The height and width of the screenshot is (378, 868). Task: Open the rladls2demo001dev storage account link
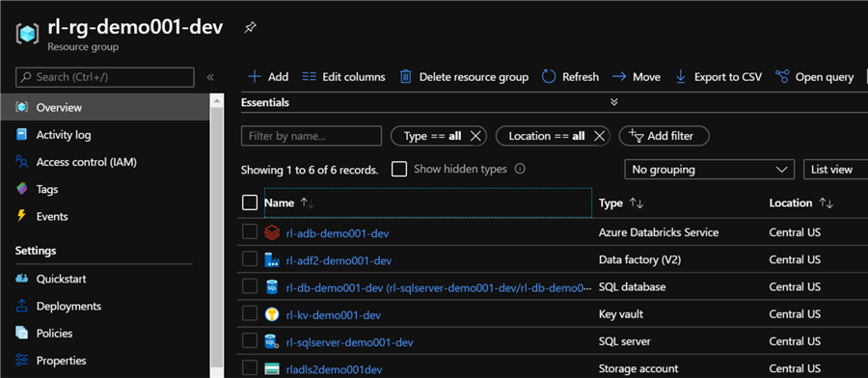tap(335, 369)
